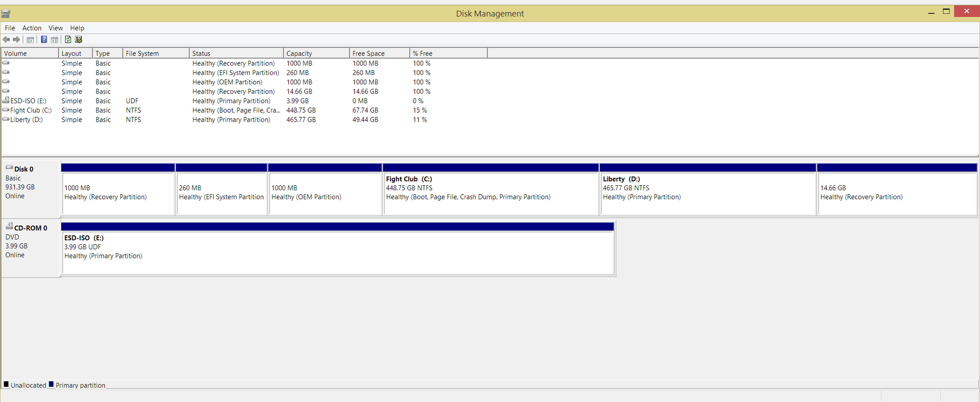Click the 67.74 GB free space cell
980x402 pixels.
[366, 110]
